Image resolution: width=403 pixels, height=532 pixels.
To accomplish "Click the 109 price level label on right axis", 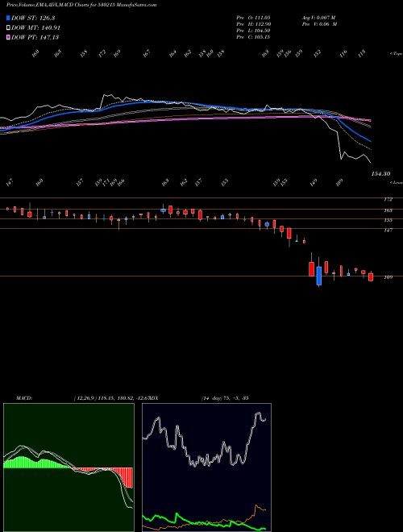I will (388, 276).
